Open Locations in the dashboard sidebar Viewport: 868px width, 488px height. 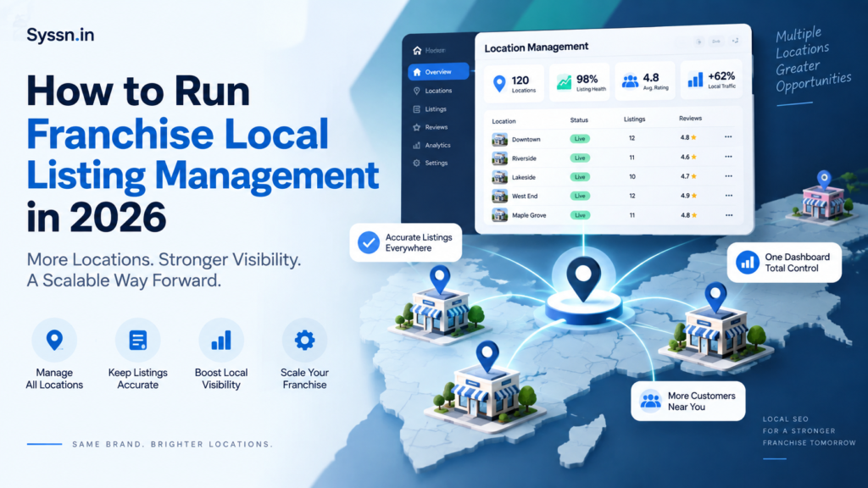coord(432,91)
